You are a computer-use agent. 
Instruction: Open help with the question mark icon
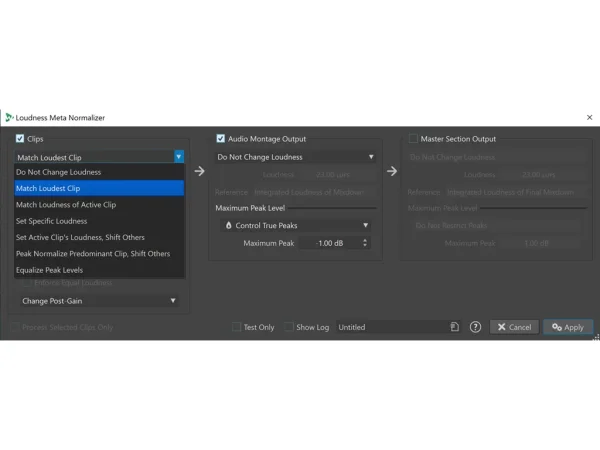tap(475, 327)
